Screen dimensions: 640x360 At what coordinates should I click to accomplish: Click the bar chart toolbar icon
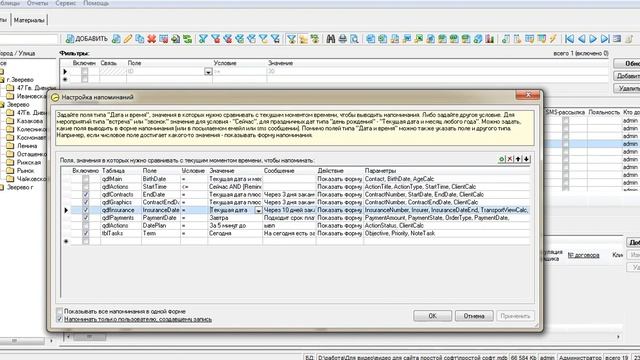[x=489, y=39]
